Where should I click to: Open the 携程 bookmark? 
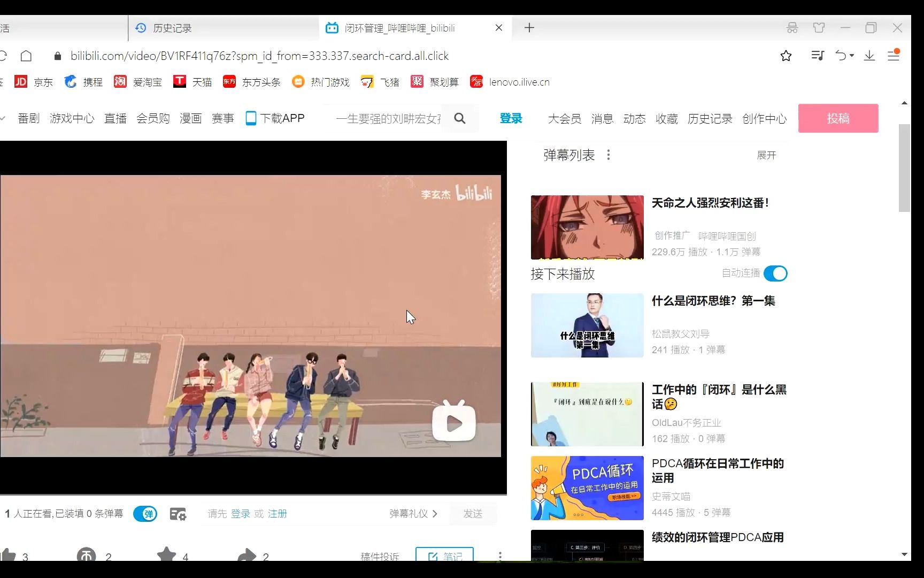tap(83, 82)
